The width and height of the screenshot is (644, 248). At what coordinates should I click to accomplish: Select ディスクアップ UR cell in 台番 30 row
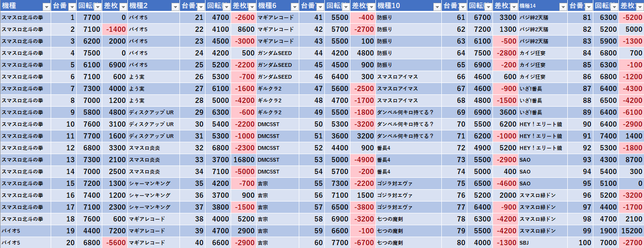(x=153, y=124)
